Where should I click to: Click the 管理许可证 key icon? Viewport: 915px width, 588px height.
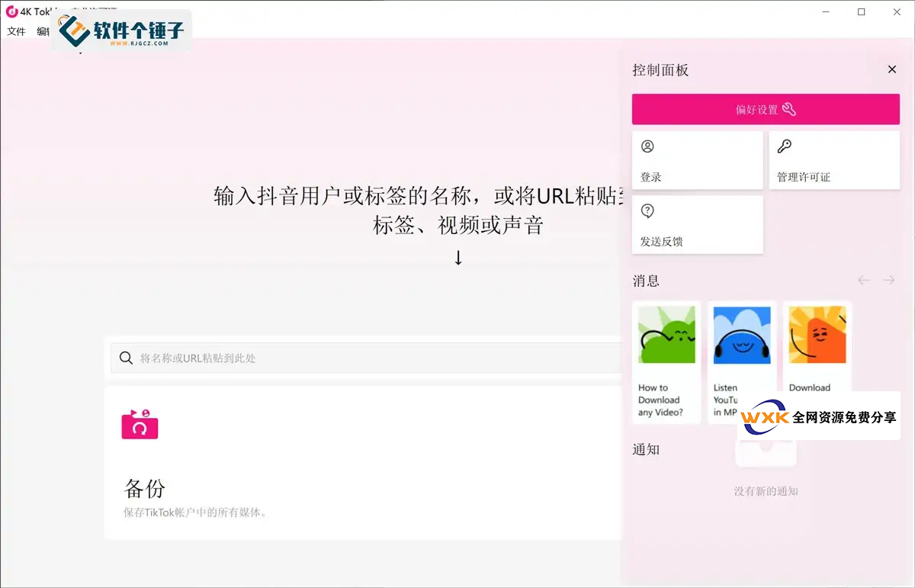point(784,146)
